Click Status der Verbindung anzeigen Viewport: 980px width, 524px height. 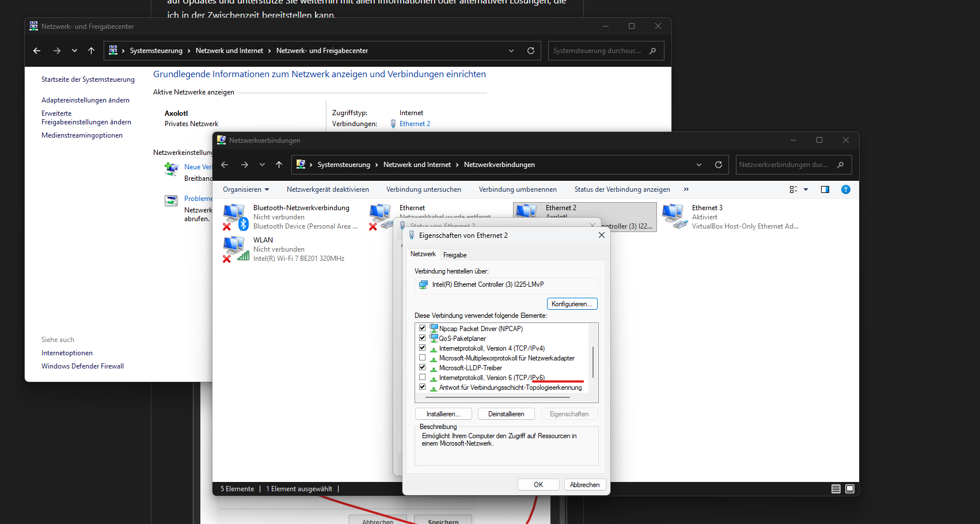click(622, 189)
